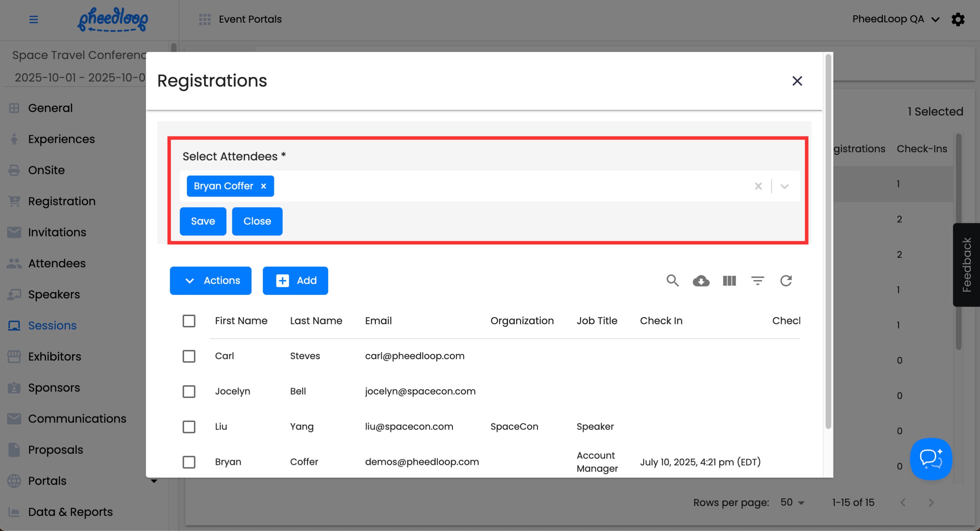Remove Bryan Coffer tag with its x
This screenshot has width=980, height=531.
263,186
